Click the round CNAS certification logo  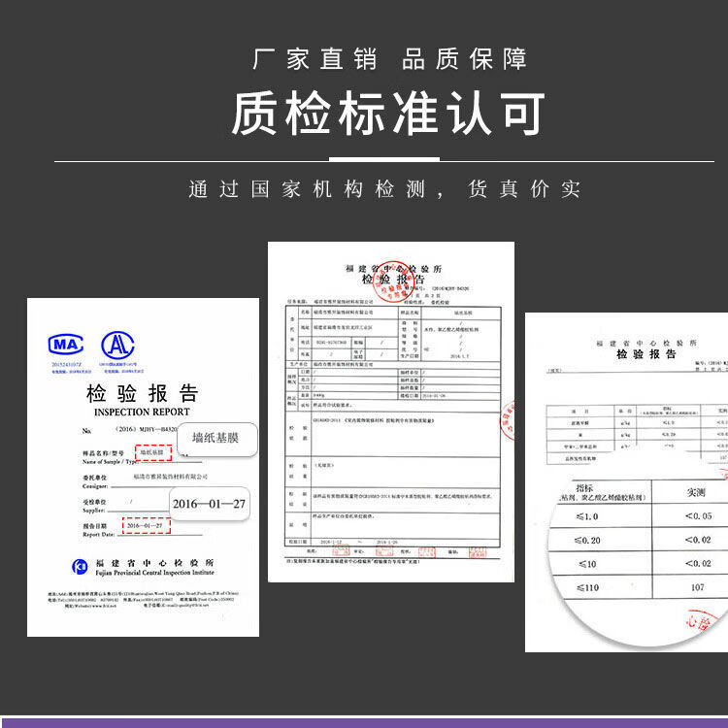click(x=117, y=345)
